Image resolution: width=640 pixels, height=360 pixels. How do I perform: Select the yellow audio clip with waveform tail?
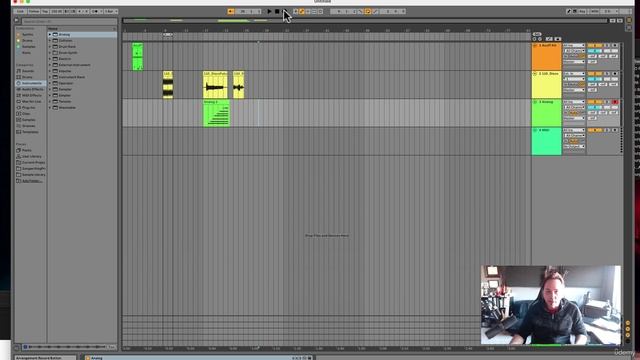(215, 85)
